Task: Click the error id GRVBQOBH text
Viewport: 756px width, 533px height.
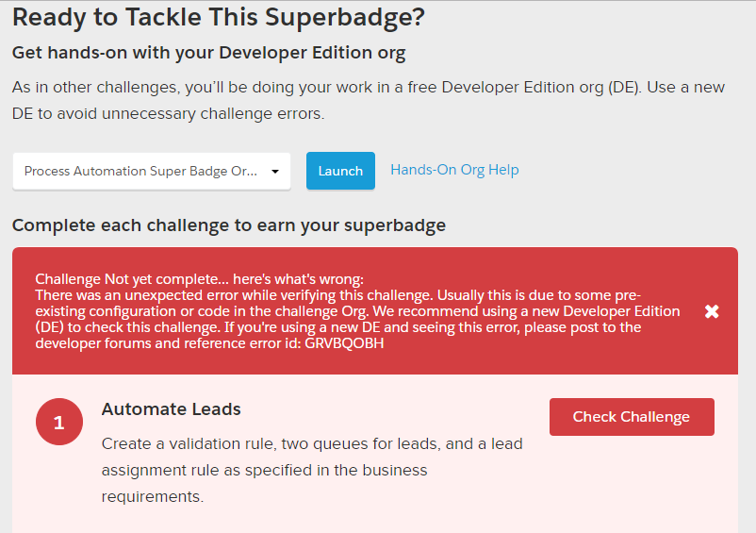Action: coord(344,343)
